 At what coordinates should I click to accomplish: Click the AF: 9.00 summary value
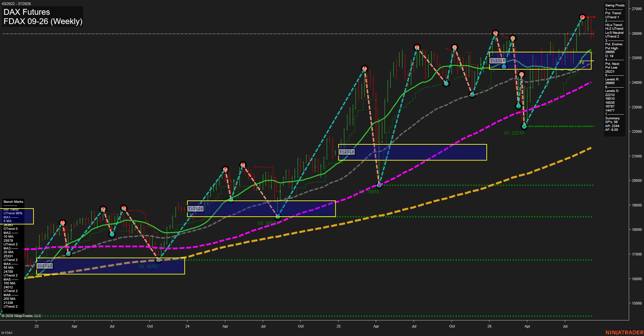point(612,130)
